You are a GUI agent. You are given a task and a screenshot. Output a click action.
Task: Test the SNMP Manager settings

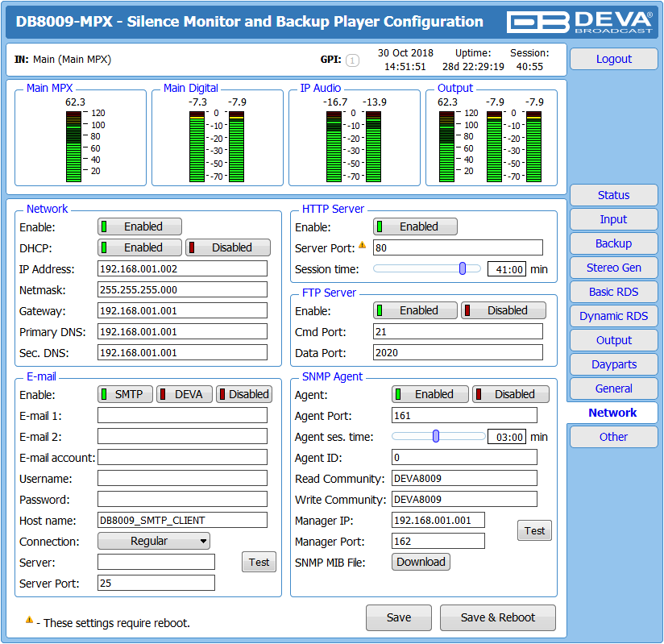(534, 531)
